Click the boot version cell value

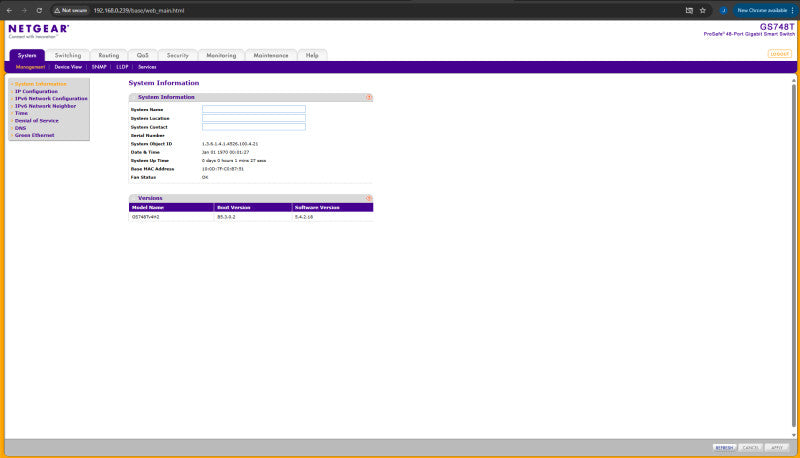[226, 217]
